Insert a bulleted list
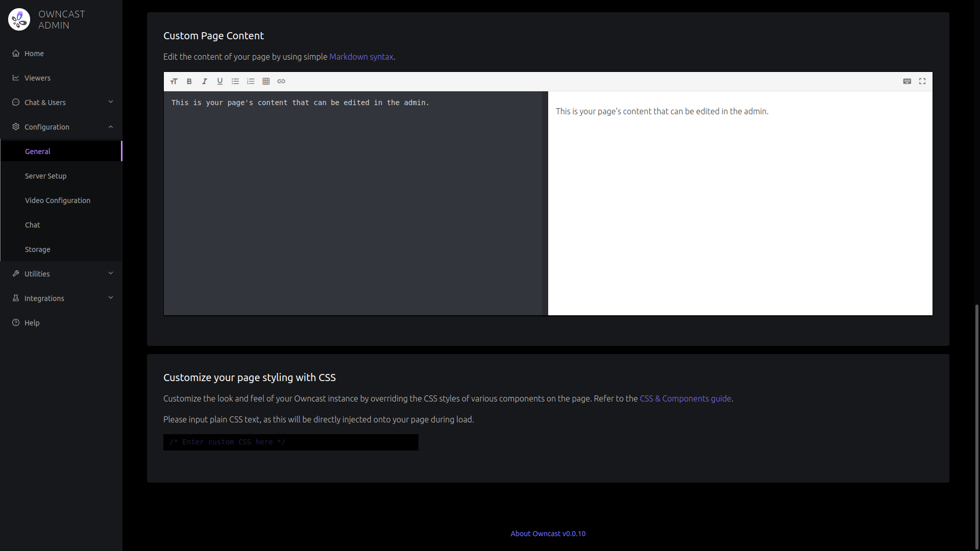 tap(235, 81)
